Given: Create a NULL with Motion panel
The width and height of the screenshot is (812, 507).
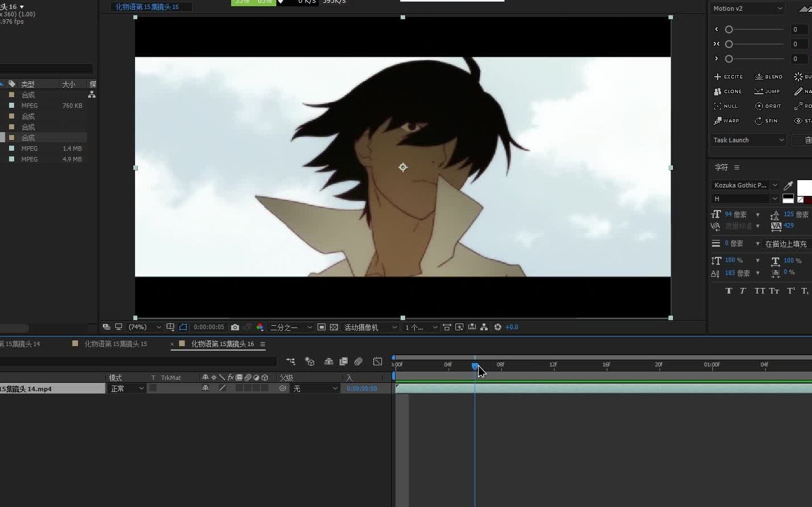Looking at the screenshot, I should click(726, 106).
